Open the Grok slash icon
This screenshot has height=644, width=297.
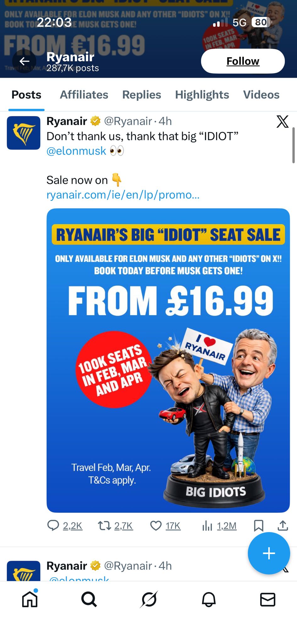[x=149, y=599]
